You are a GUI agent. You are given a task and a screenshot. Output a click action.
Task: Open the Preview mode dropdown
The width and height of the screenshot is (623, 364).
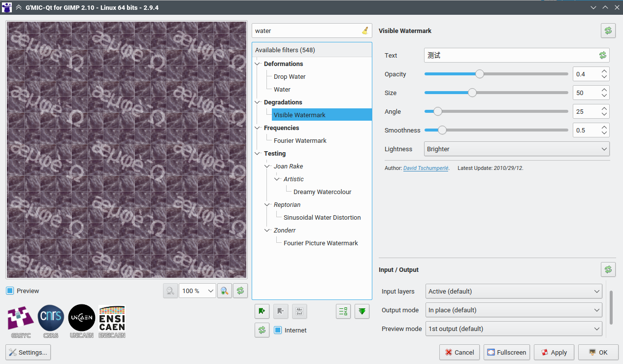514,329
